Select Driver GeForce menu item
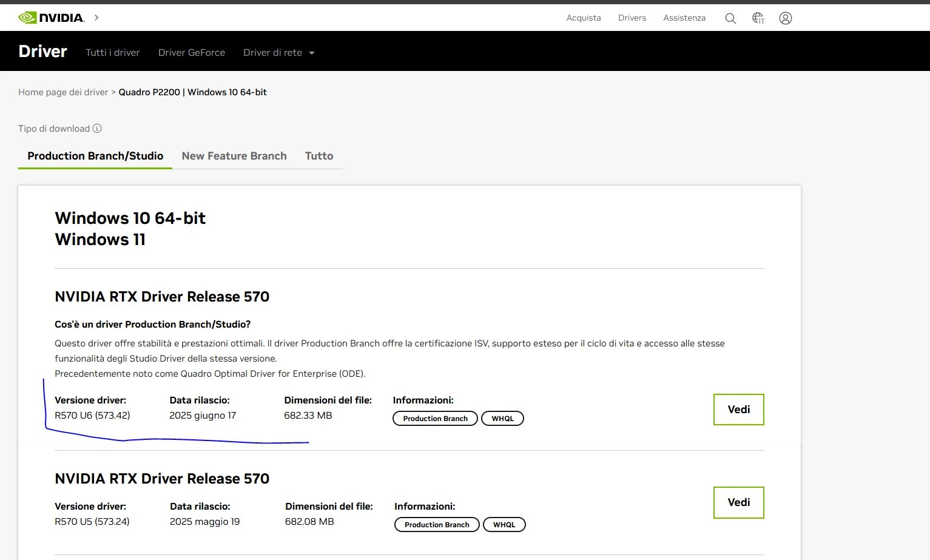 point(192,53)
